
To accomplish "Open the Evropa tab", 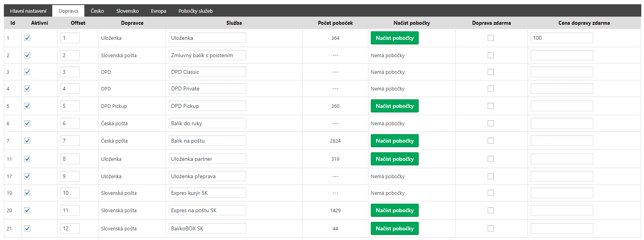I will click(159, 11).
